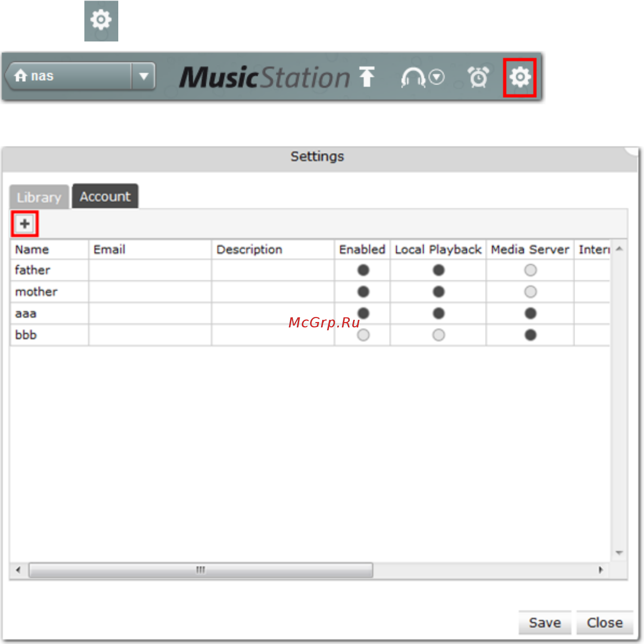Toggle Enabled for father

(x=363, y=270)
